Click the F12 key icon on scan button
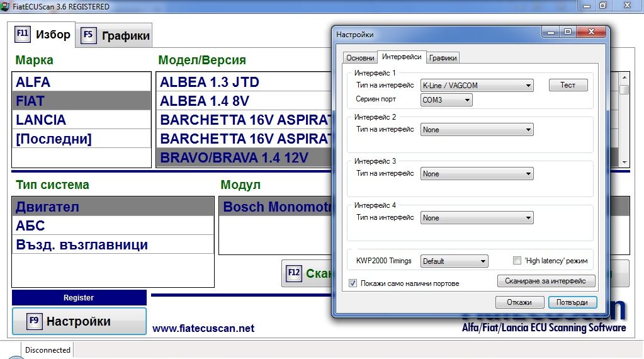This screenshot has height=359, width=644. click(294, 273)
